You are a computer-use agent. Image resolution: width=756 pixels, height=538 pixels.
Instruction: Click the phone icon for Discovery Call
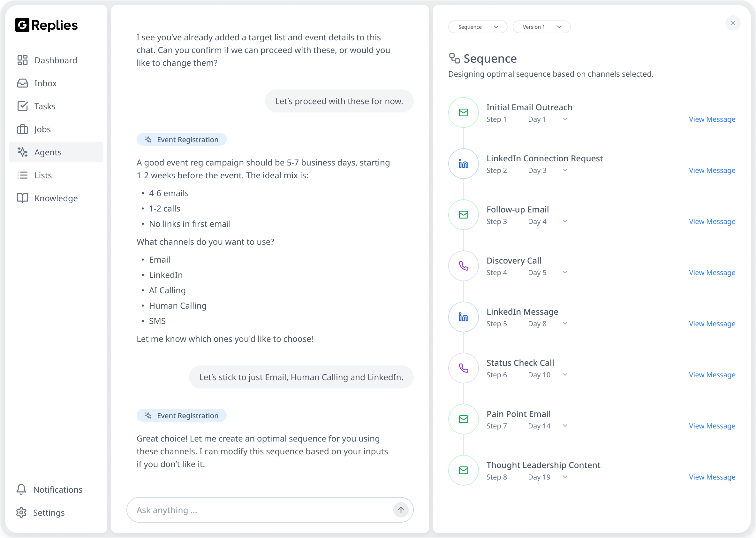(463, 266)
